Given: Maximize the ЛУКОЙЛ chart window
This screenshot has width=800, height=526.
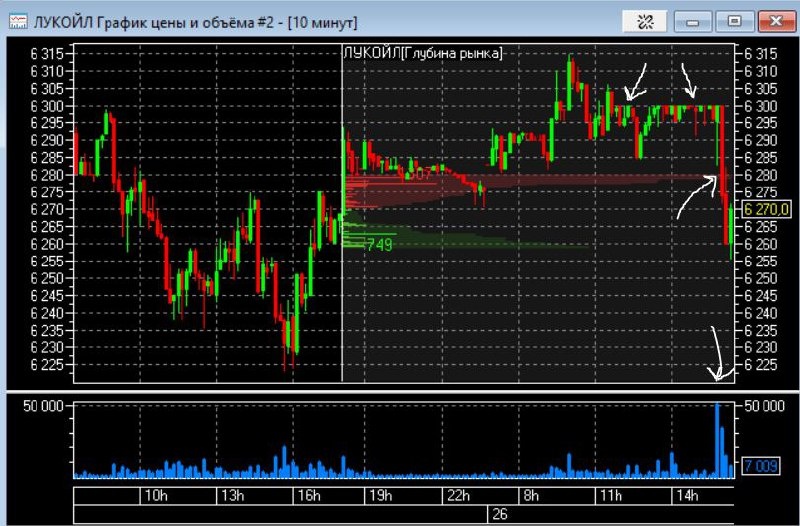Looking at the screenshot, I should tap(734, 22).
